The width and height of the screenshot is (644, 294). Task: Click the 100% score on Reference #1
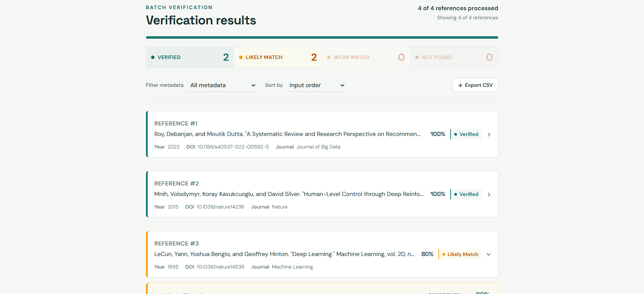coord(438,134)
